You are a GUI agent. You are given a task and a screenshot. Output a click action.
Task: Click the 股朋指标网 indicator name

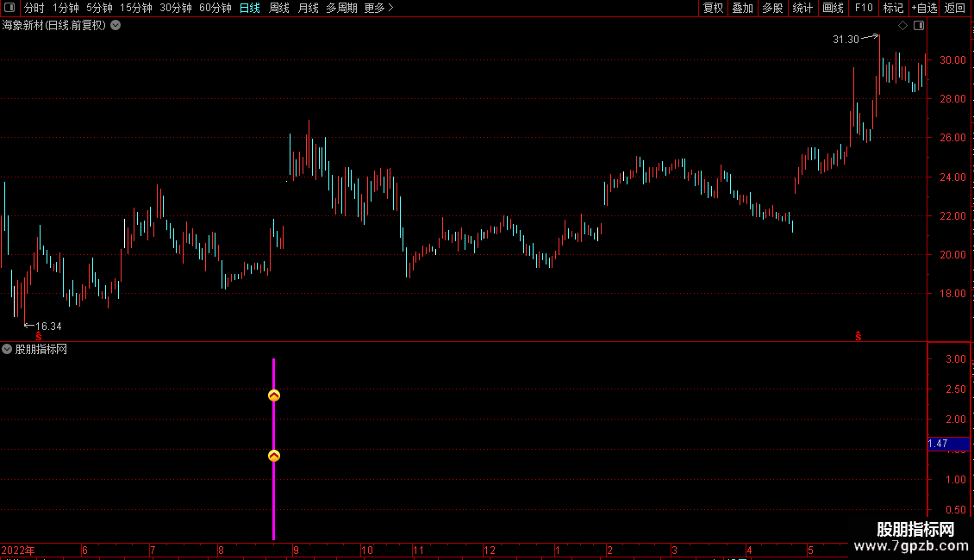pos(41,350)
